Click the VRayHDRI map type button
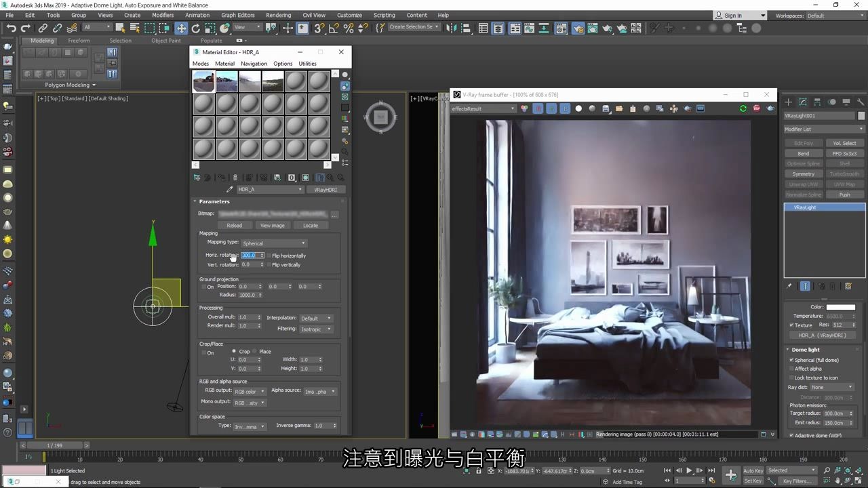The height and width of the screenshot is (488, 868). click(x=325, y=190)
